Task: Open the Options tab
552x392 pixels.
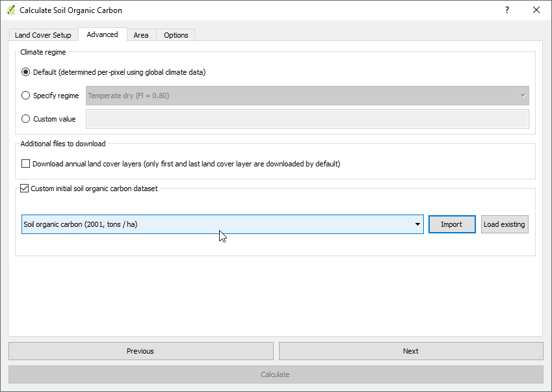Action: [175, 35]
